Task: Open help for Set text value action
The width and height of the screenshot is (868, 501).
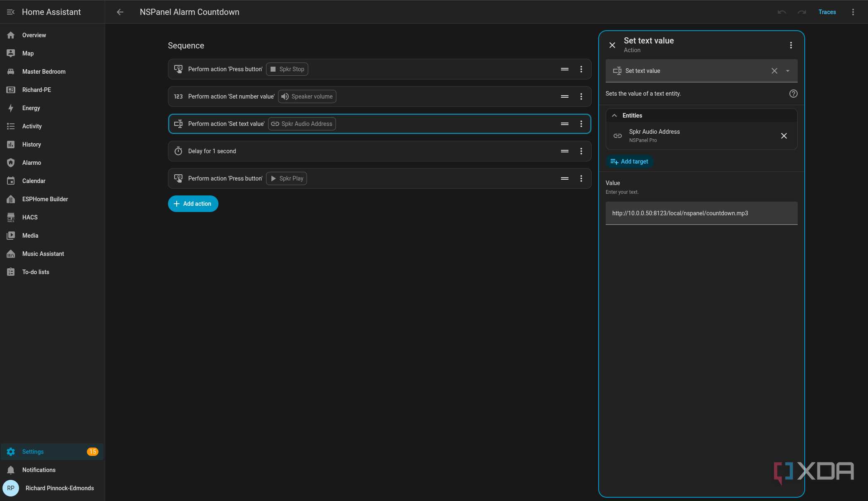Action: click(x=793, y=94)
